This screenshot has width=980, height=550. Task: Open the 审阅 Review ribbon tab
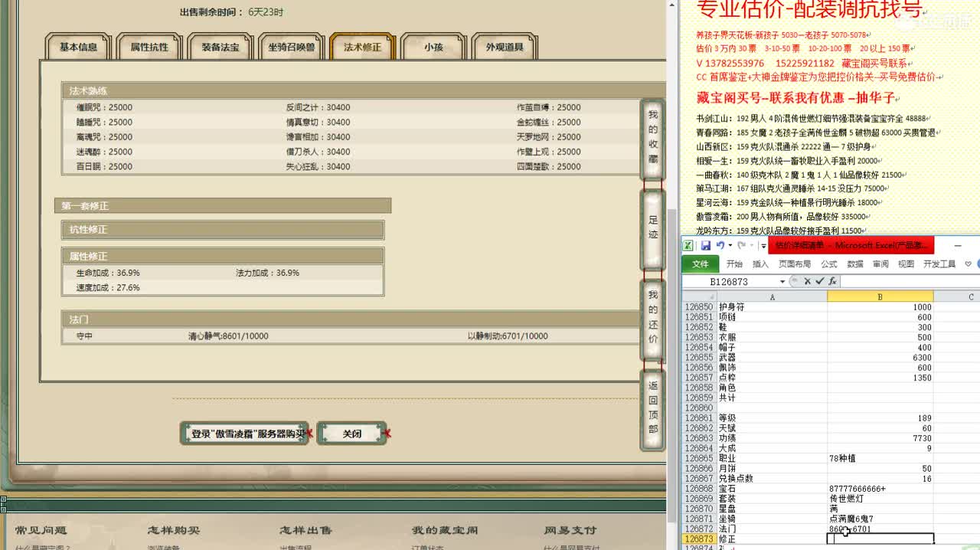(880, 264)
